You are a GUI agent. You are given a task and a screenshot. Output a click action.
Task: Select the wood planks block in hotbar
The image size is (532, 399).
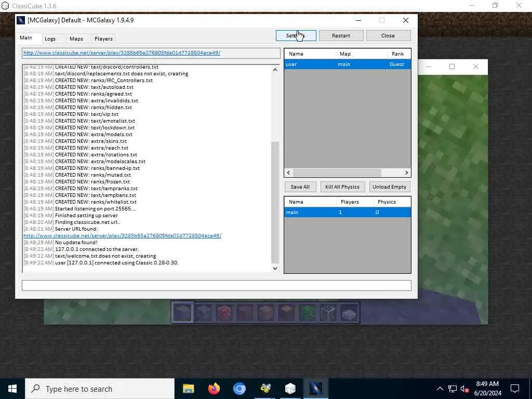point(265,313)
